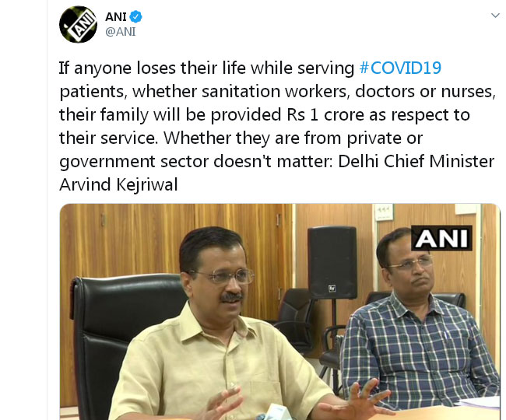Click the wall notice above the ANI watermark
The image size is (506, 420).
(x=384, y=212)
